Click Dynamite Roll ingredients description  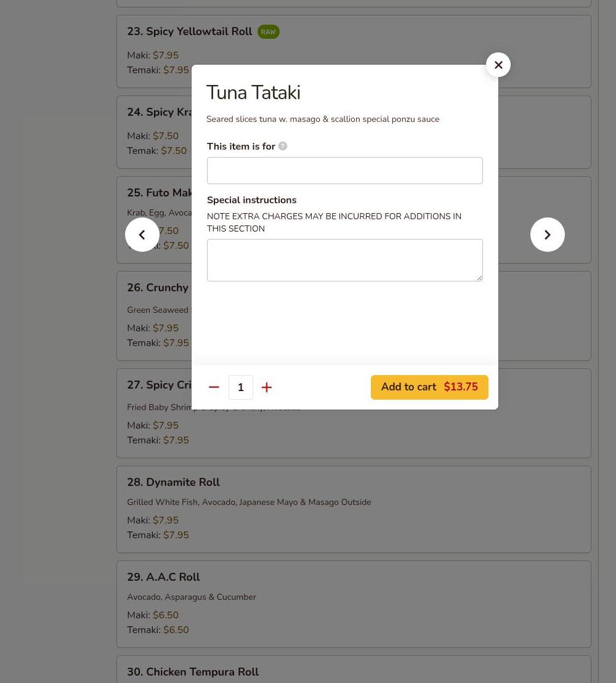coord(249,502)
